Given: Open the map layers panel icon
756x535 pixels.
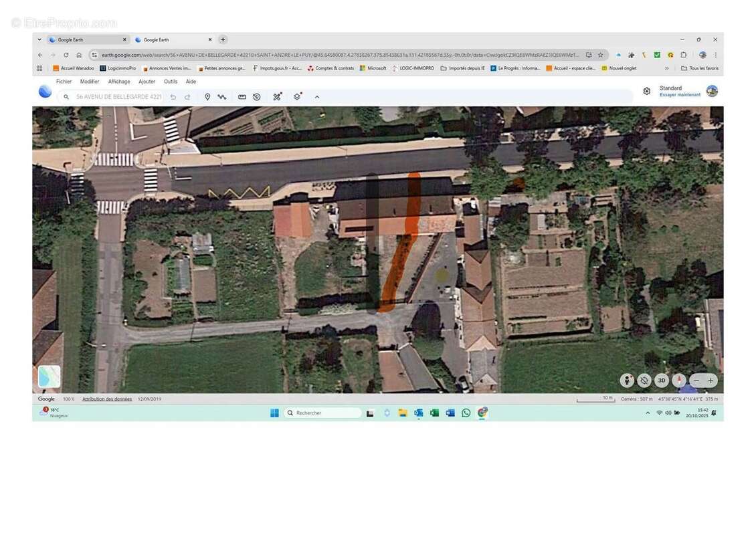Looking at the screenshot, I should [x=298, y=96].
